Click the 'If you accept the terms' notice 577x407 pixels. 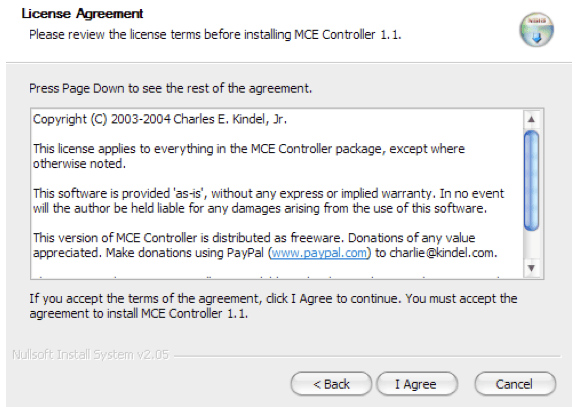pos(273,306)
